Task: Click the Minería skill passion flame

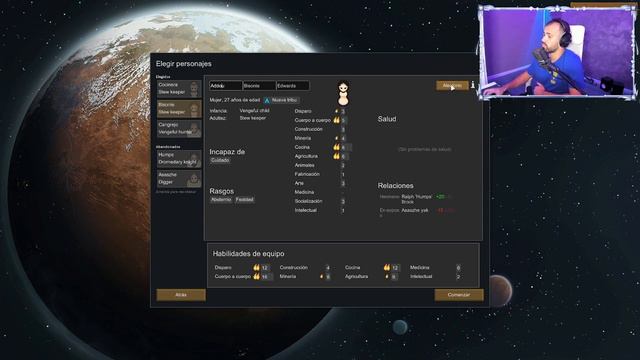Action: (337, 138)
